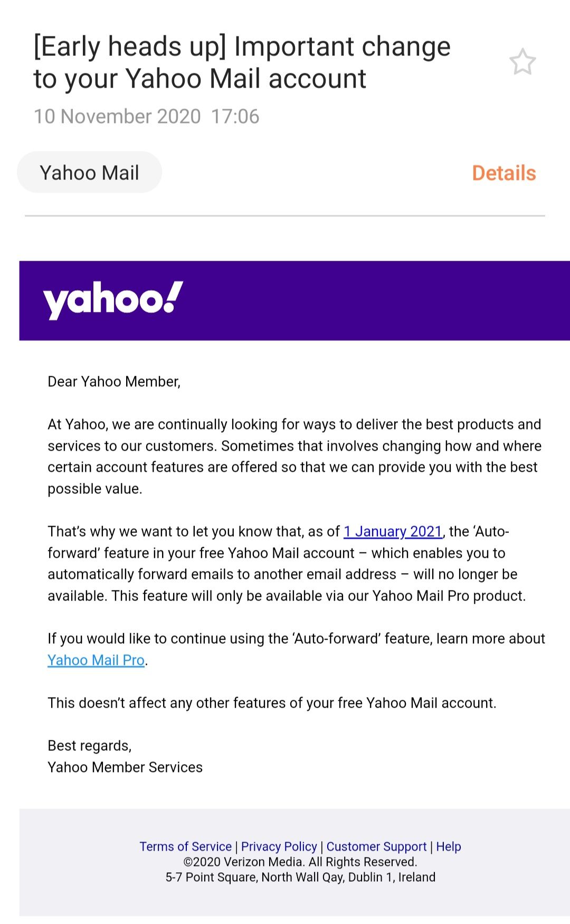Viewport: 570px width, 924px height.
Task: Tap the "Best regards" closing line
Action: [89, 746]
